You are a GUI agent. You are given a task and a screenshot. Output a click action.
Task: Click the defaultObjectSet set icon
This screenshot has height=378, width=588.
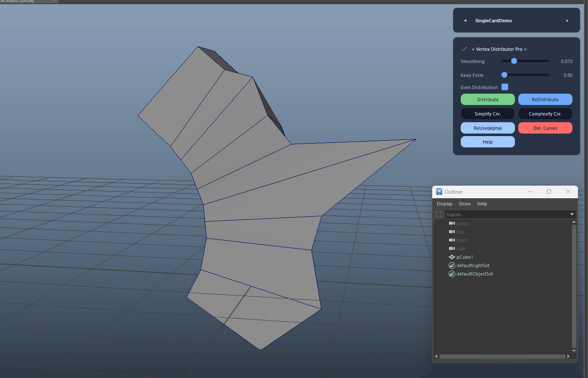[452, 274]
